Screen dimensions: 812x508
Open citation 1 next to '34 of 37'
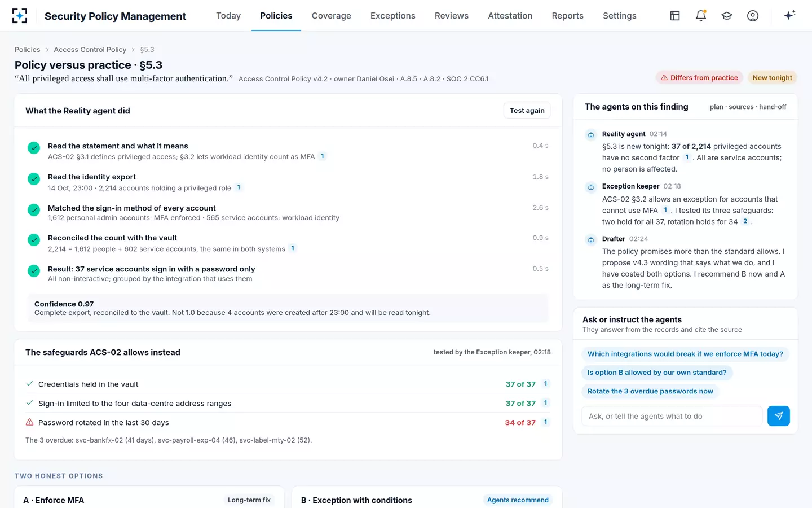[x=545, y=422]
